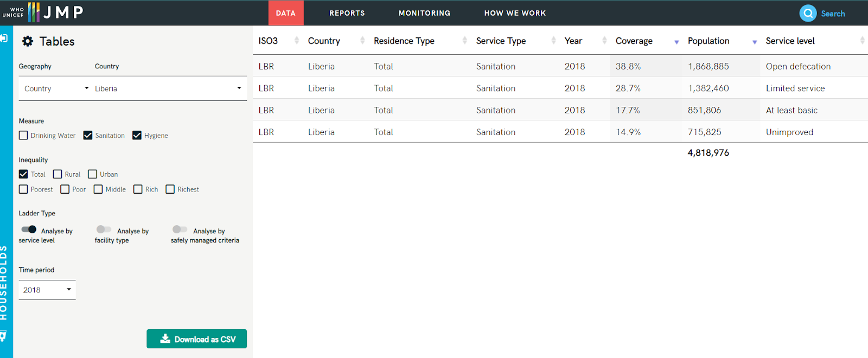Check the Urban inequality box
This screenshot has height=358, width=868.
click(x=92, y=174)
